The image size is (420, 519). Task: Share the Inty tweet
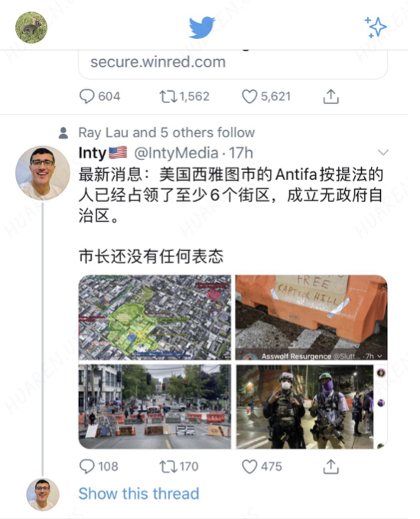click(x=330, y=467)
